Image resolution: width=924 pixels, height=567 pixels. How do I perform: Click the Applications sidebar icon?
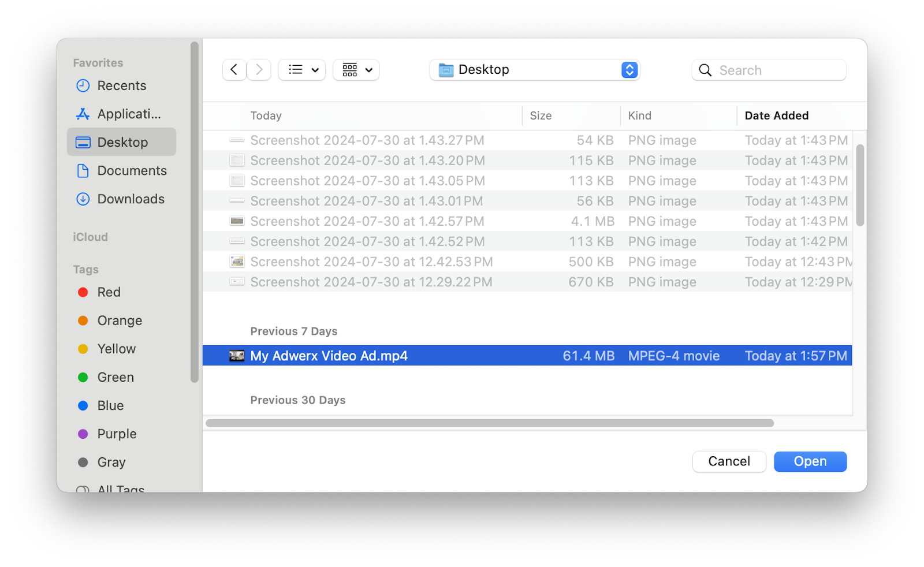(83, 114)
